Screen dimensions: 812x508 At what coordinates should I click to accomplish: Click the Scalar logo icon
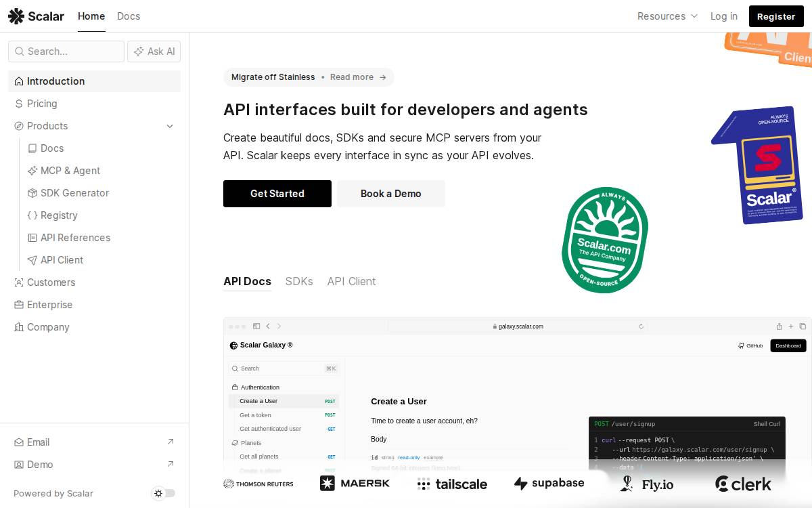16,16
